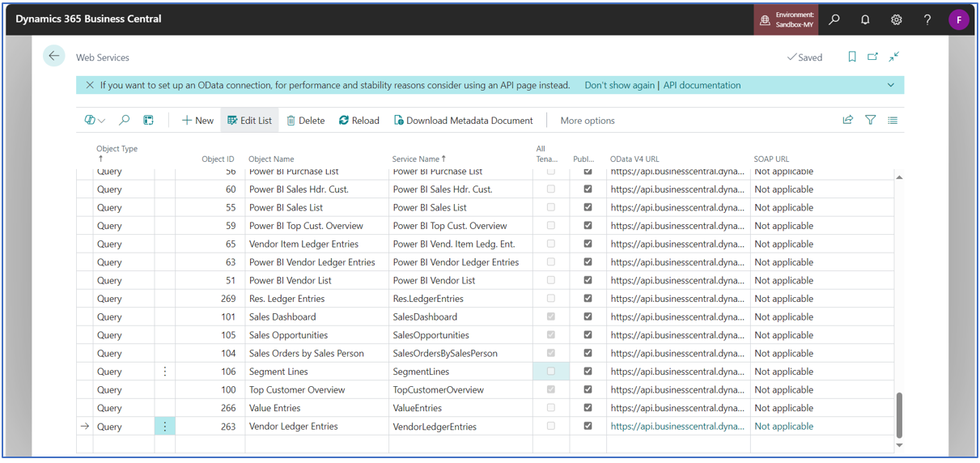Open the filter pane
980x463 pixels.
(871, 120)
